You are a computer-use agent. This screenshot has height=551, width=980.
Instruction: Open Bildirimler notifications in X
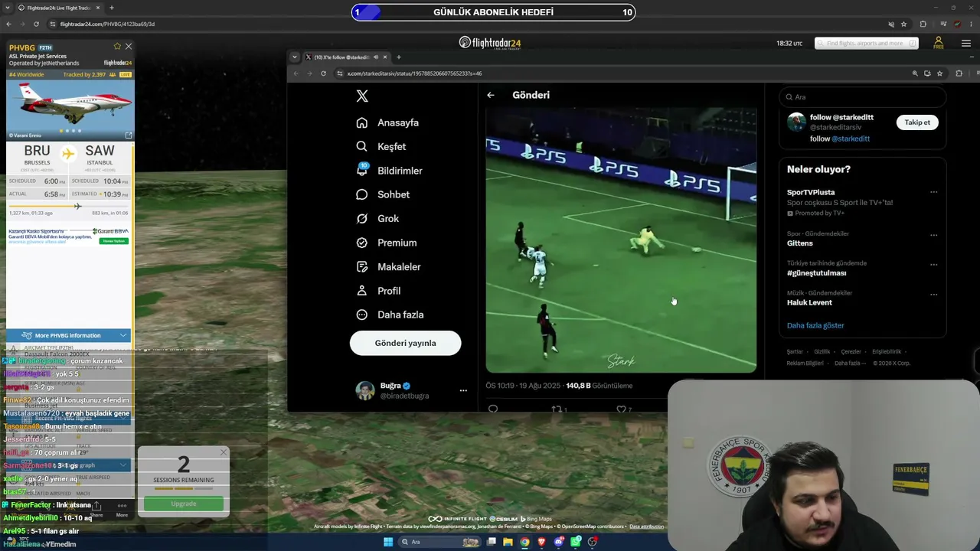[389, 170]
